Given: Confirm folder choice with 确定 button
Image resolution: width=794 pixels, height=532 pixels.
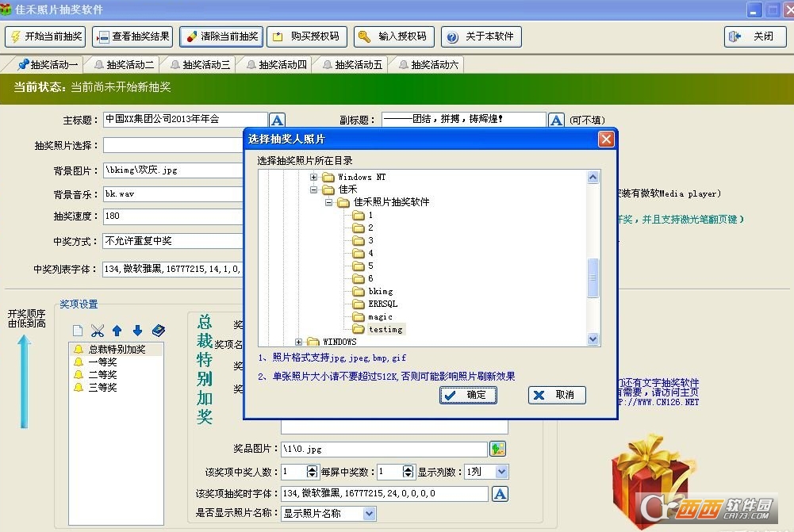Looking at the screenshot, I should pos(468,395).
